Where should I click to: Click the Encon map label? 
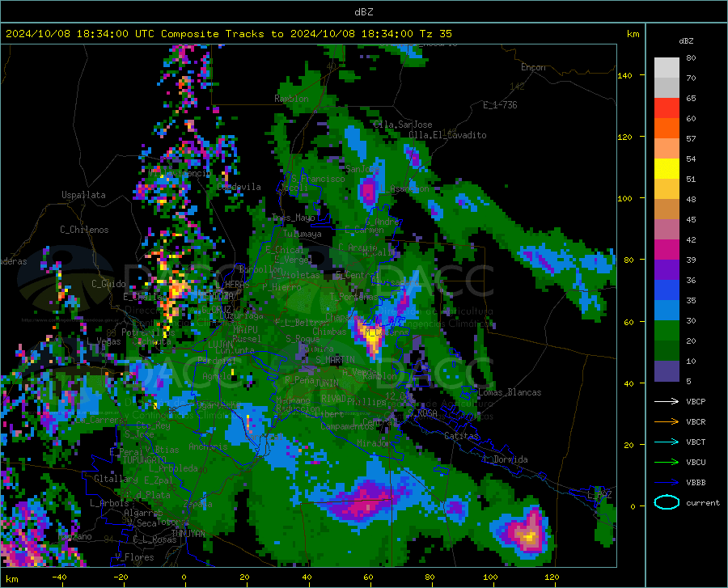pyautogui.click(x=533, y=67)
